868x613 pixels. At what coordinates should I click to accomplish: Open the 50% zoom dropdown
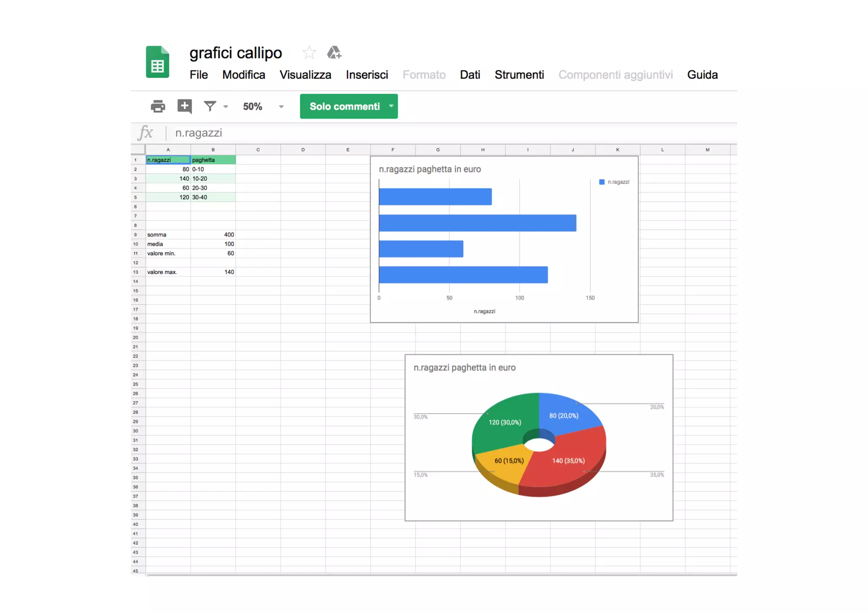(x=263, y=106)
